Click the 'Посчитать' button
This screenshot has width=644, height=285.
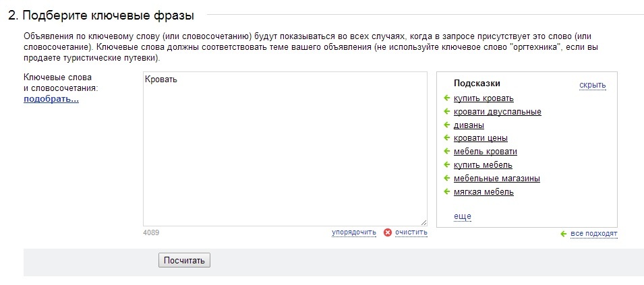184,260
